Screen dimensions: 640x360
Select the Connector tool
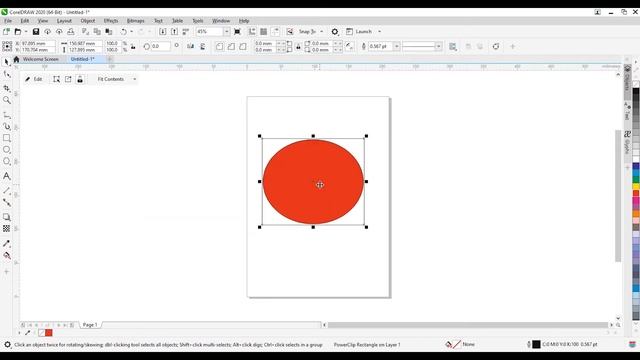[x=7, y=202]
